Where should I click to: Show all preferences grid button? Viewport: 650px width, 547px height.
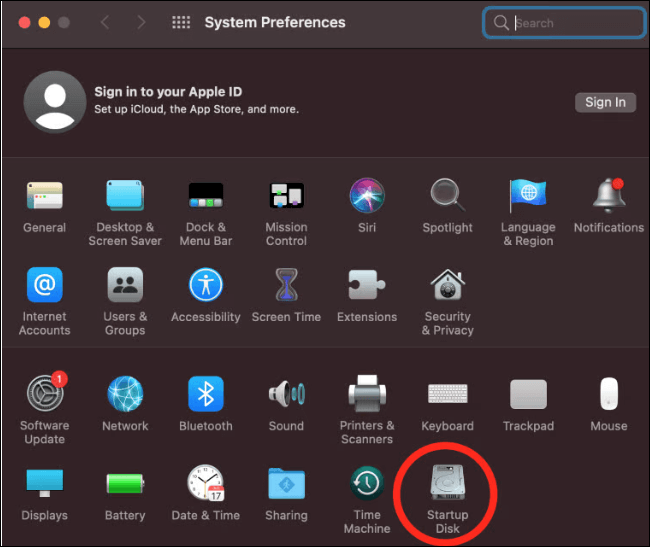(181, 23)
